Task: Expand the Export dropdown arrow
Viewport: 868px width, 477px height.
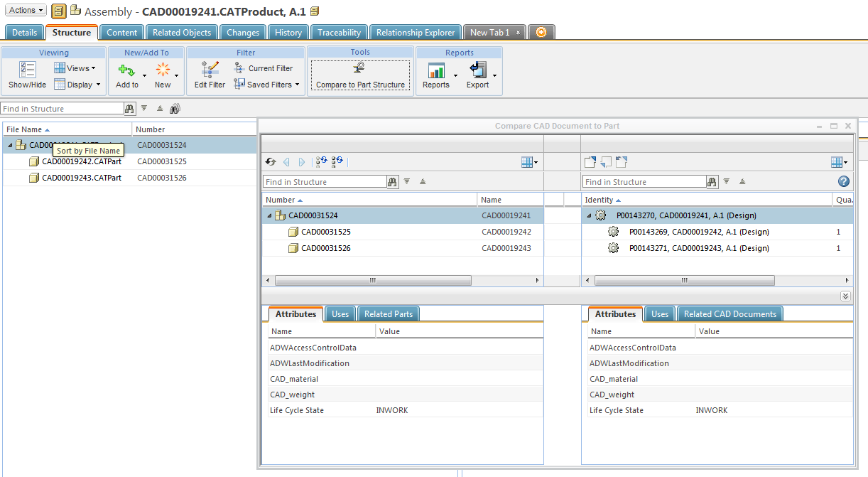Action: 494,75
